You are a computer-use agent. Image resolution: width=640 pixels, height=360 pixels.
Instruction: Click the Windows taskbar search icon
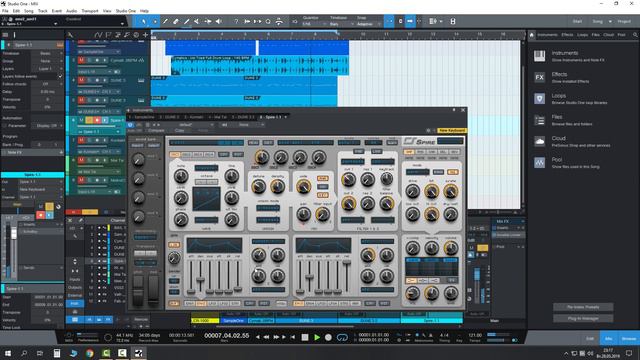point(24,353)
